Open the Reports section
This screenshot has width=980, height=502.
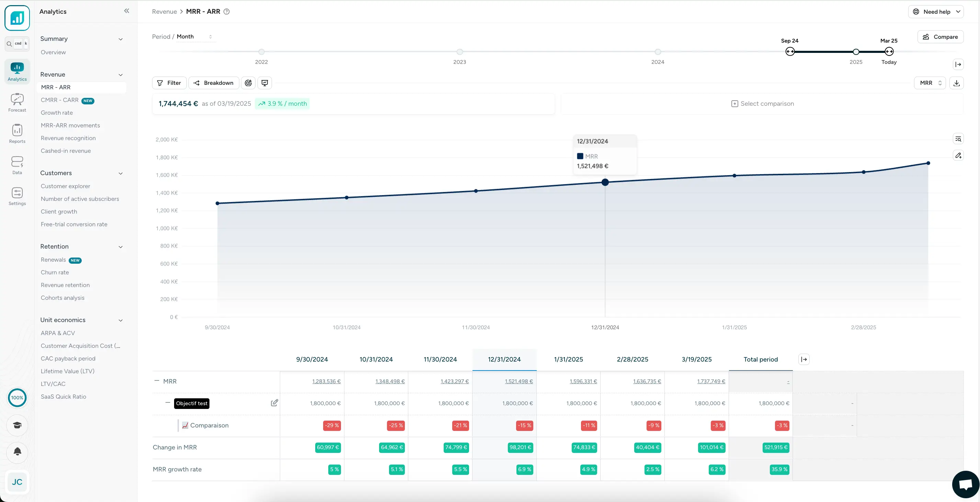[17, 134]
